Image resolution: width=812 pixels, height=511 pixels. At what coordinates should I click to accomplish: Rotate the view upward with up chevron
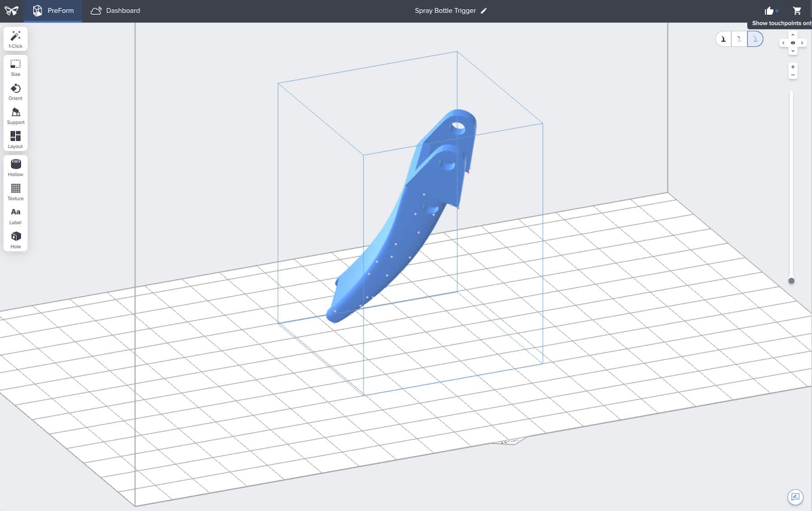793,35
